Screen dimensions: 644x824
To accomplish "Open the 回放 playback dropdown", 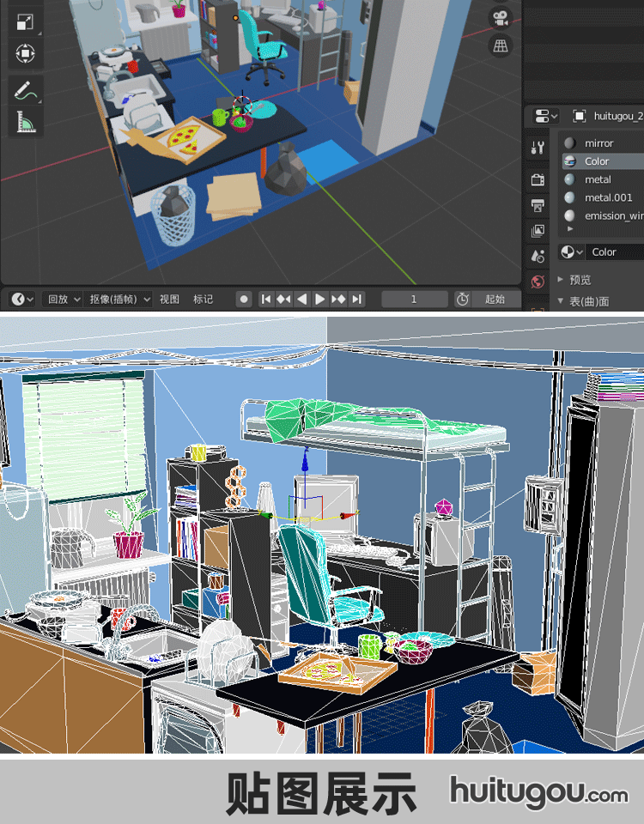I will coord(62,299).
